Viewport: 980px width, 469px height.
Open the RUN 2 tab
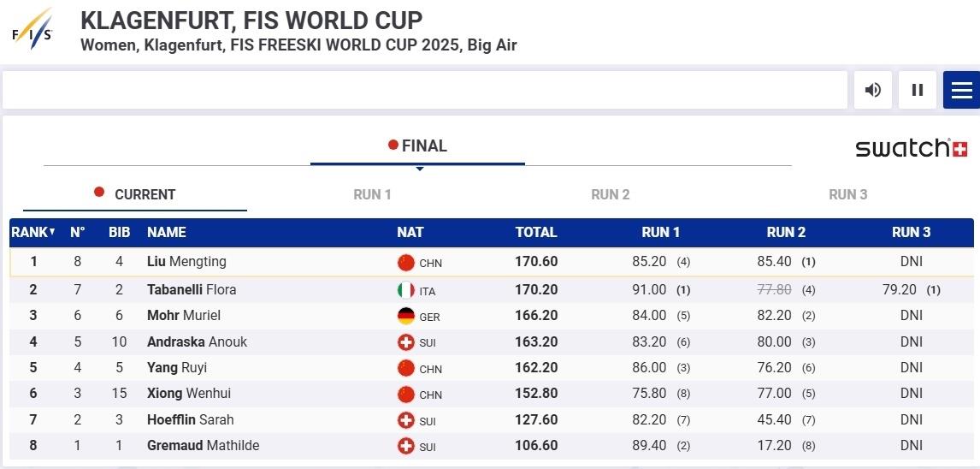[610, 194]
